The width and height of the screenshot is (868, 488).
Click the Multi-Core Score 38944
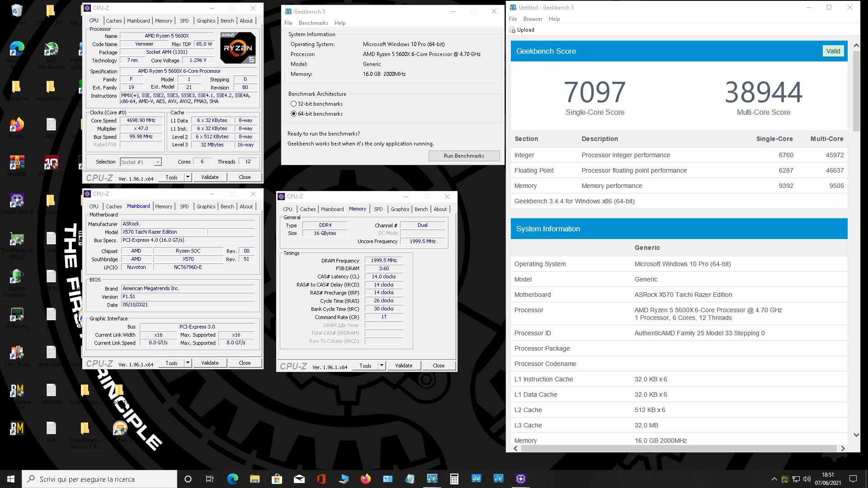(764, 92)
